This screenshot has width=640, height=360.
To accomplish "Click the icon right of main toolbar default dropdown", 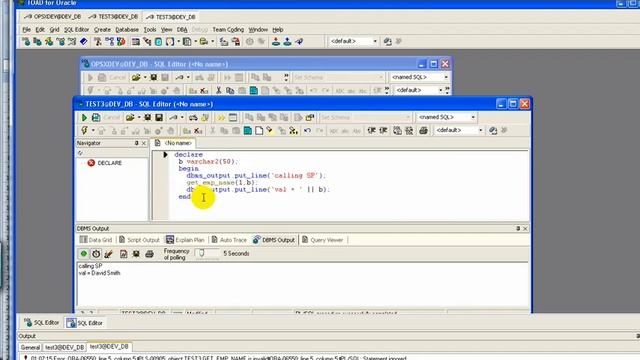I will tap(388, 41).
